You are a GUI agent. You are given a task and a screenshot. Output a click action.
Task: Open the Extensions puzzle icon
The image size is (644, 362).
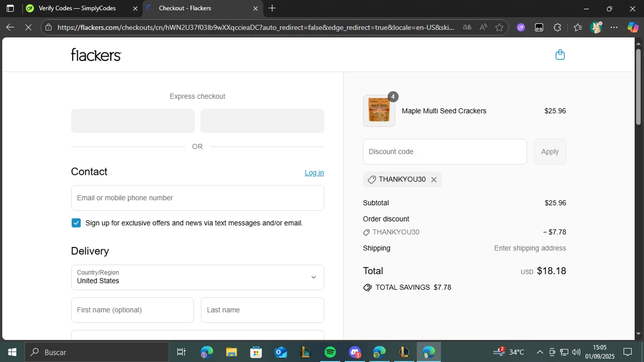pyautogui.click(x=557, y=27)
